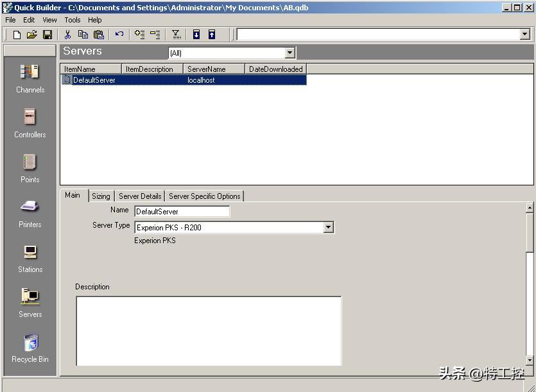Open the Points section in the sidebar
This screenshot has width=536, height=392.
[x=30, y=168]
